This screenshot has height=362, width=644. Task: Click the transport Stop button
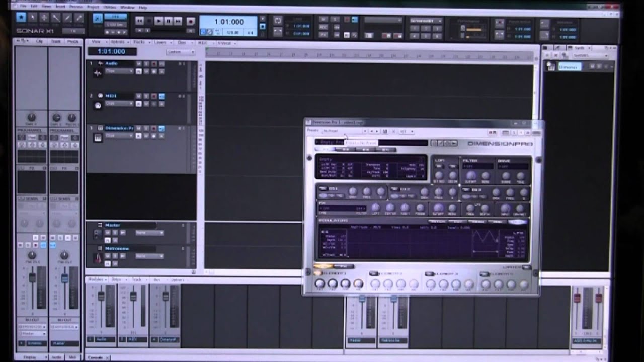tap(149, 21)
